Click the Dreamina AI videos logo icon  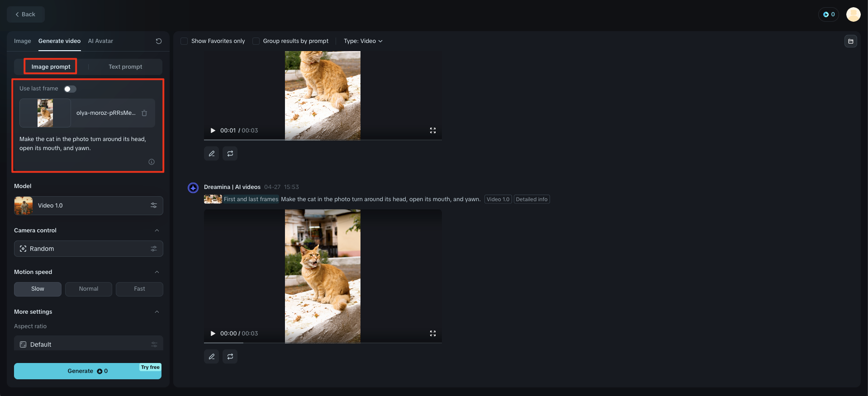[x=193, y=188]
